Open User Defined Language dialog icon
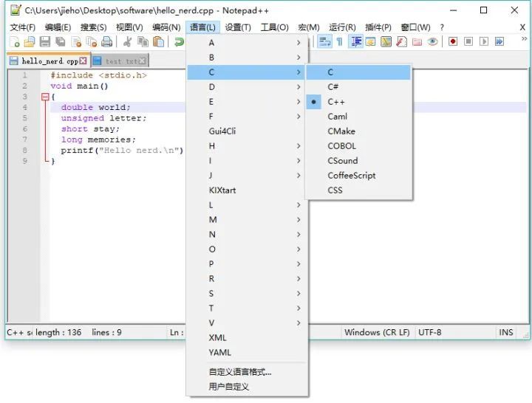This screenshot has height=403, width=532. [x=370, y=41]
